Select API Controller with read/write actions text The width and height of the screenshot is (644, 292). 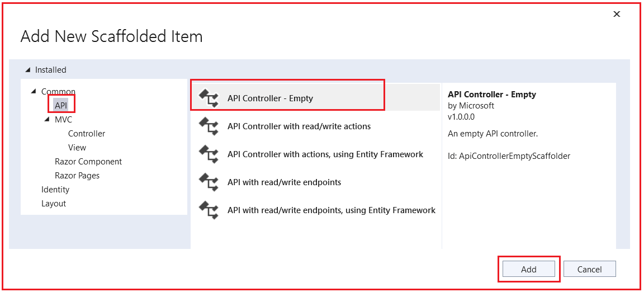299,126
